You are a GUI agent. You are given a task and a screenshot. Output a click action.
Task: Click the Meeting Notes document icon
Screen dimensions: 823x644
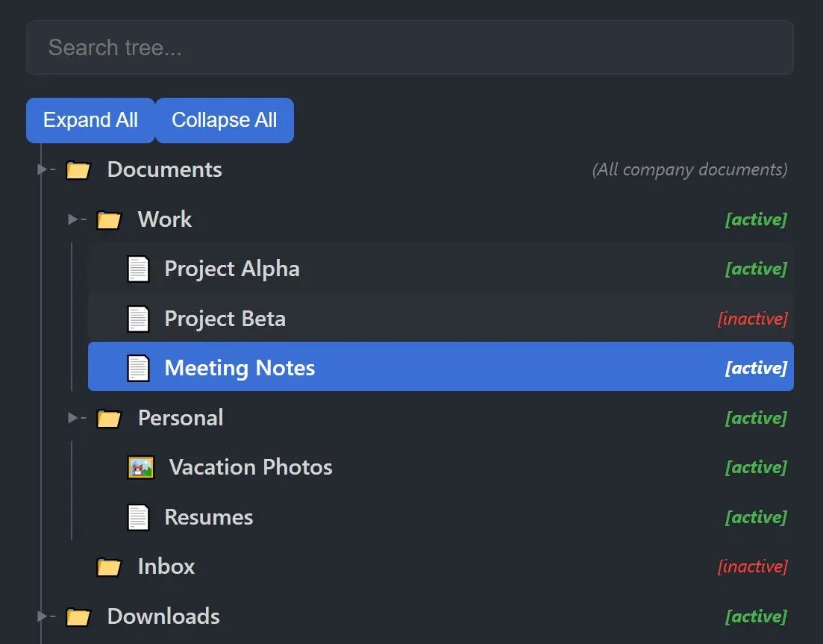139,369
